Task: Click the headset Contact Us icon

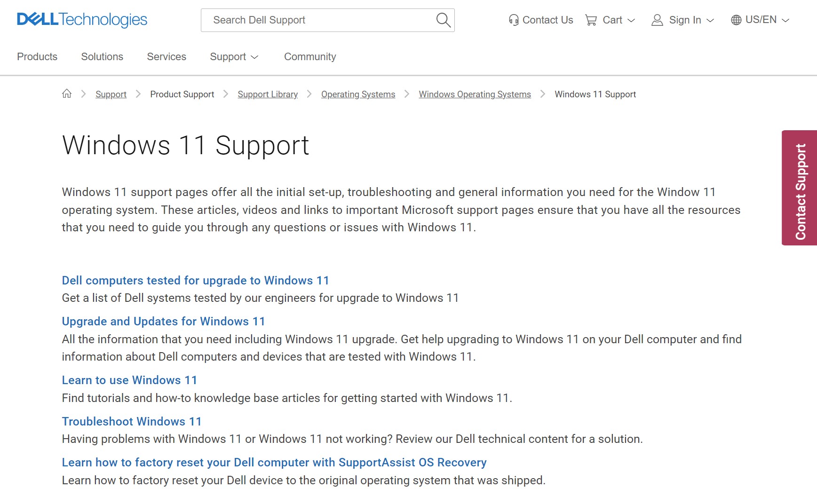Action: tap(514, 20)
